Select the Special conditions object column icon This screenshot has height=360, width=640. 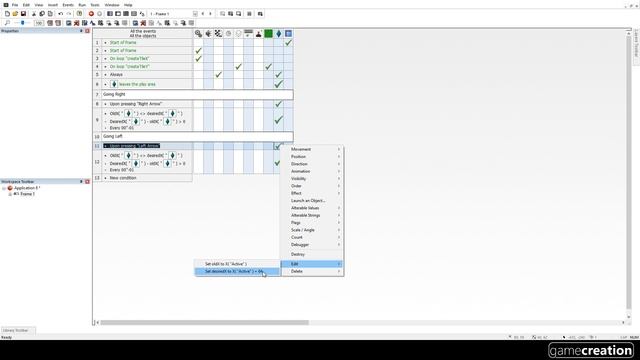click(x=198, y=33)
